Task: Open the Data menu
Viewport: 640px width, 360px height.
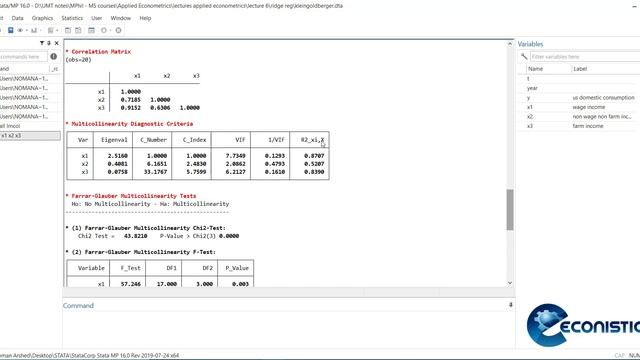Action: point(18,18)
